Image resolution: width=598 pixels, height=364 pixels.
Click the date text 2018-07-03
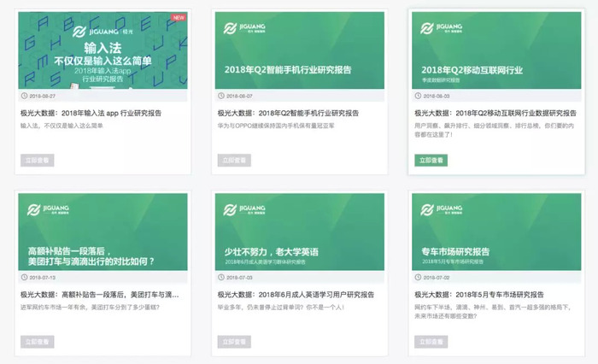pyautogui.click(x=239, y=278)
